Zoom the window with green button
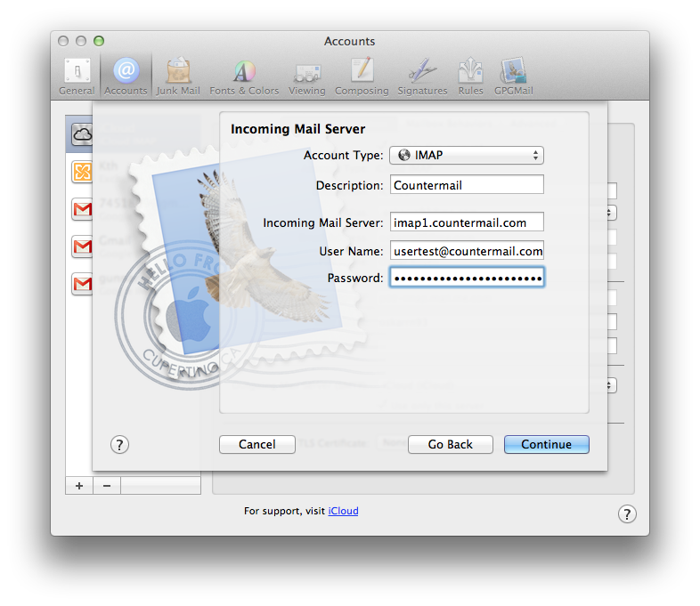This screenshot has width=700, height=606. point(99,41)
